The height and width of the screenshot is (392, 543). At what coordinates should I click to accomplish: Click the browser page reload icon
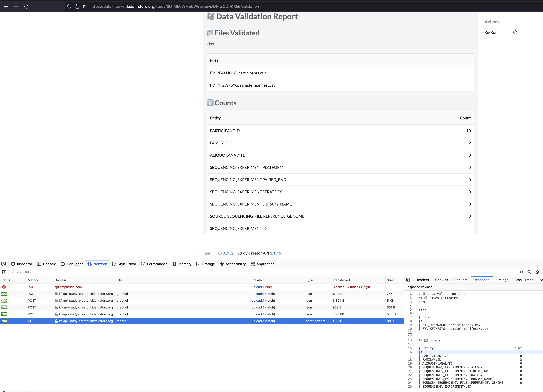[26, 7]
